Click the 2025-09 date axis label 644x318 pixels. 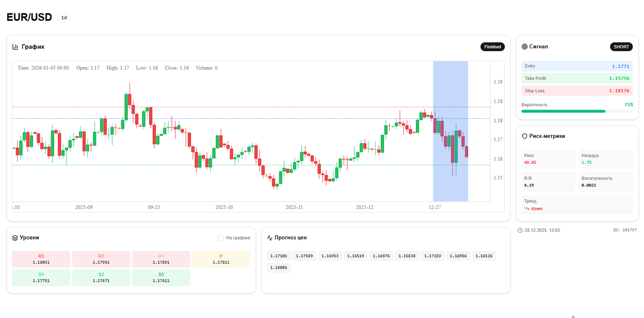click(x=84, y=207)
